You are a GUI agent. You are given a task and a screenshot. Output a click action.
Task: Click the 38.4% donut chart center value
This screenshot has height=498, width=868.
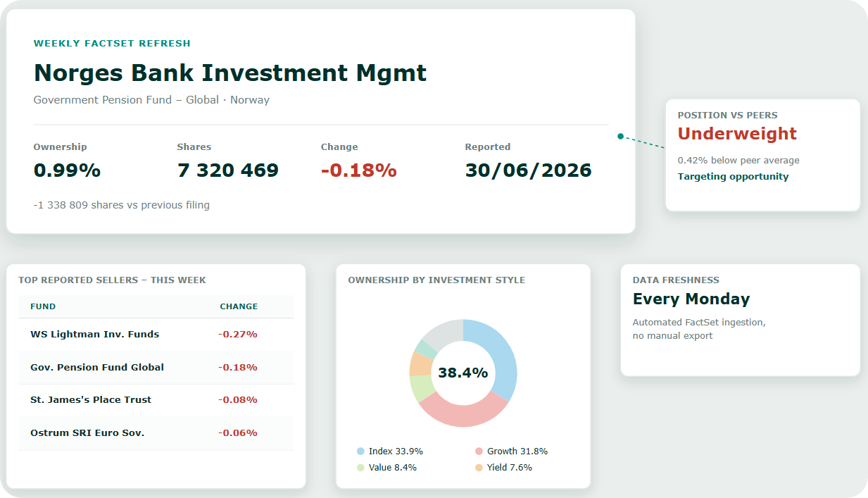coord(463,373)
